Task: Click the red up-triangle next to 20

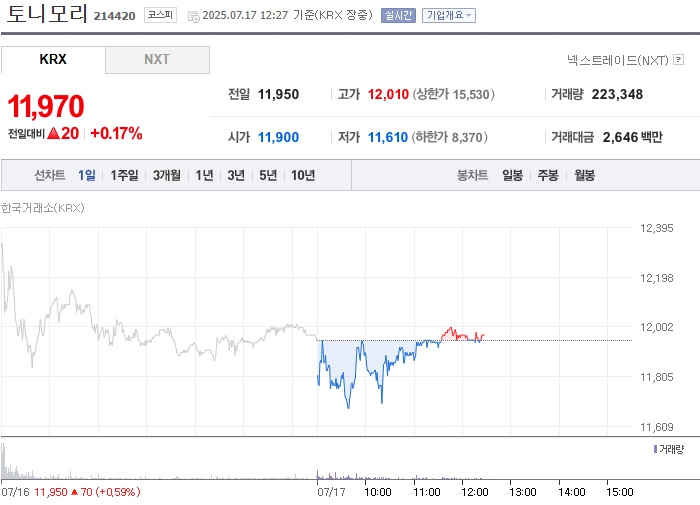Action: click(x=53, y=133)
